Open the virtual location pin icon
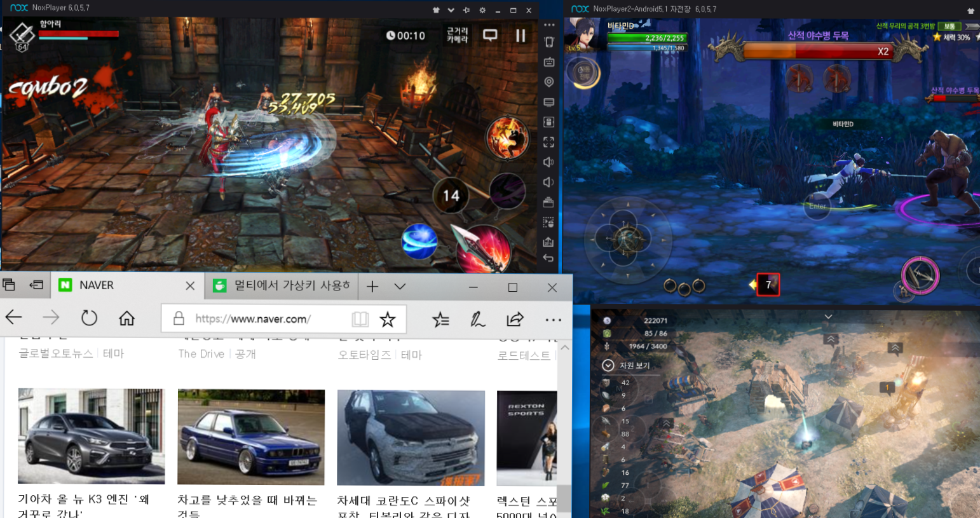 549,82
